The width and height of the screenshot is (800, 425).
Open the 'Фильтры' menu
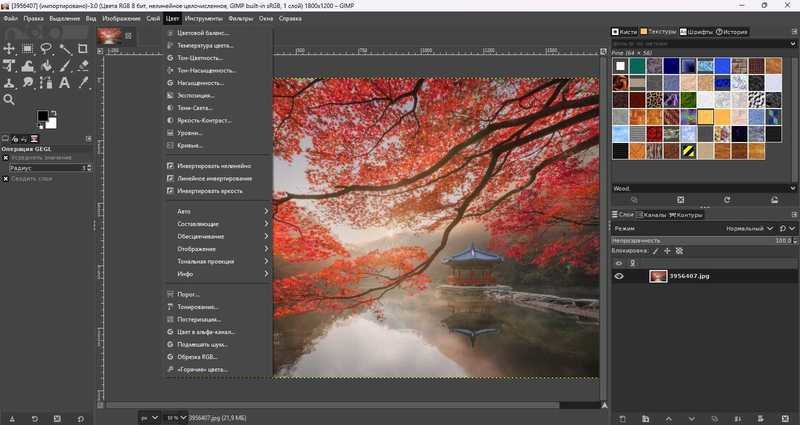(240, 18)
